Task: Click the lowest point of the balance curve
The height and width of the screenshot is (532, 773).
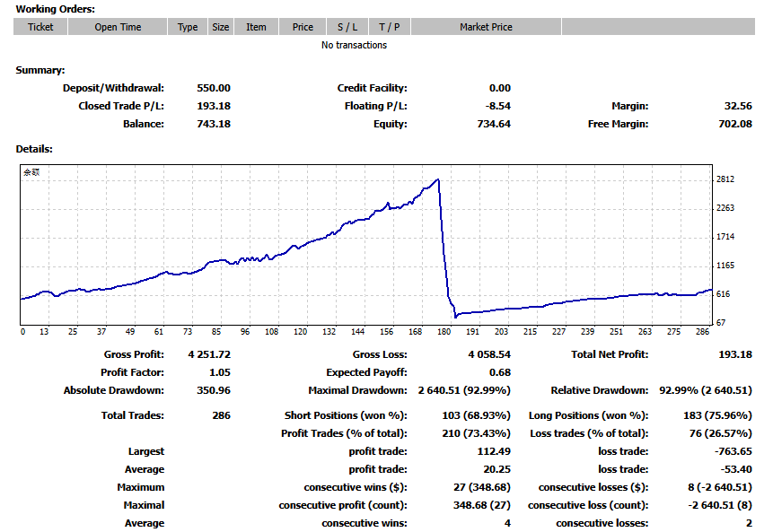Action: 455,317
